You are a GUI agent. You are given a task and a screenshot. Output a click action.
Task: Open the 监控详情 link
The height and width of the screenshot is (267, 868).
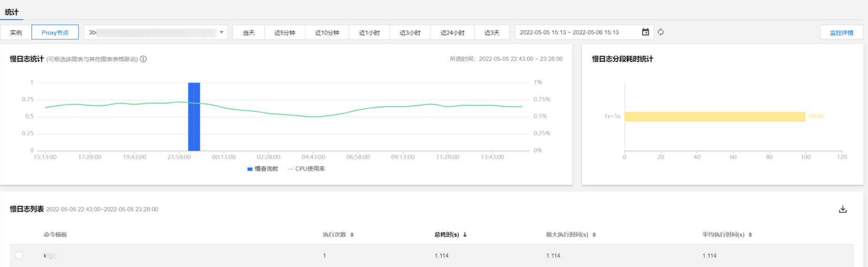(841, 32)
